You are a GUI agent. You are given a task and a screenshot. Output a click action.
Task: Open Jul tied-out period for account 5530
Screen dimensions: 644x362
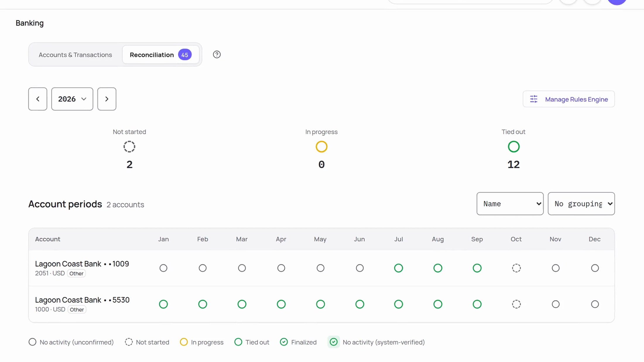click(398, 304)
